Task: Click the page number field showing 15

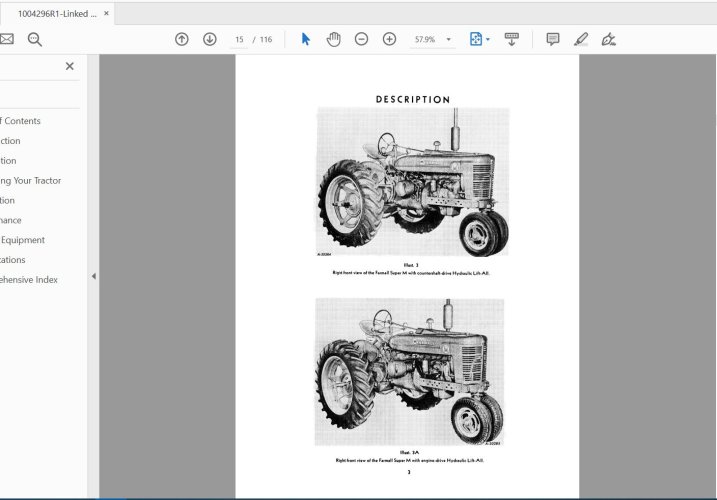Action: pos(239,40)
